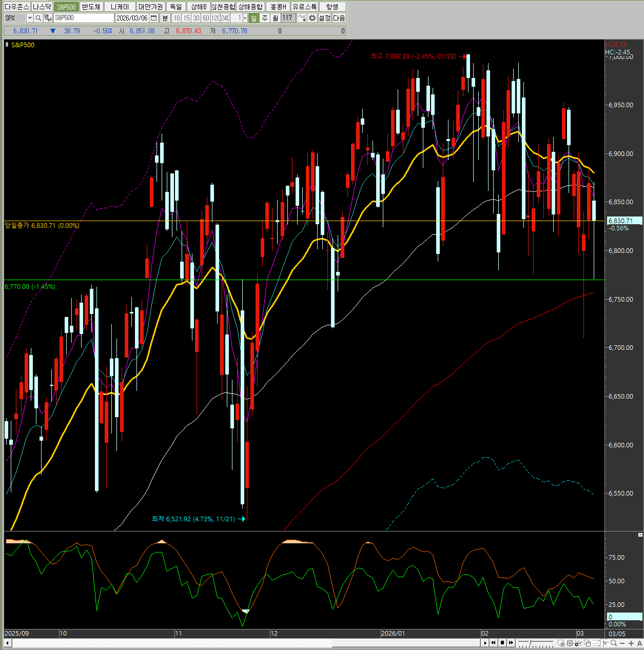Toggle the crosshair cursor icon
The width and height of the screenshot is (644, 650).
(605, 643)
